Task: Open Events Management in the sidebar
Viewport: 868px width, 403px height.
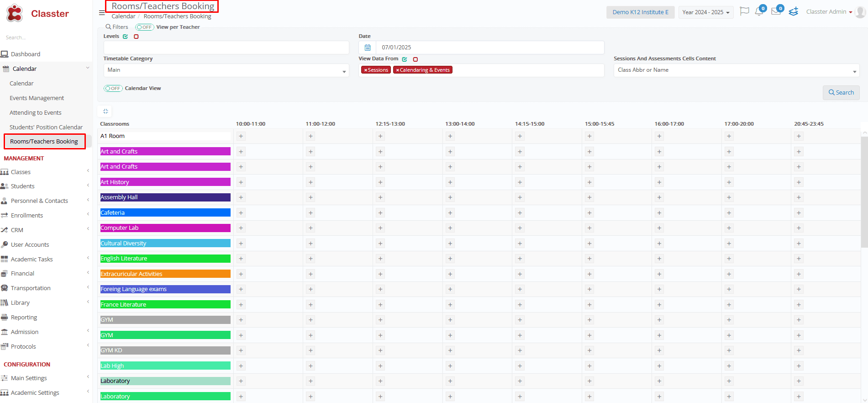Action: 37,98
